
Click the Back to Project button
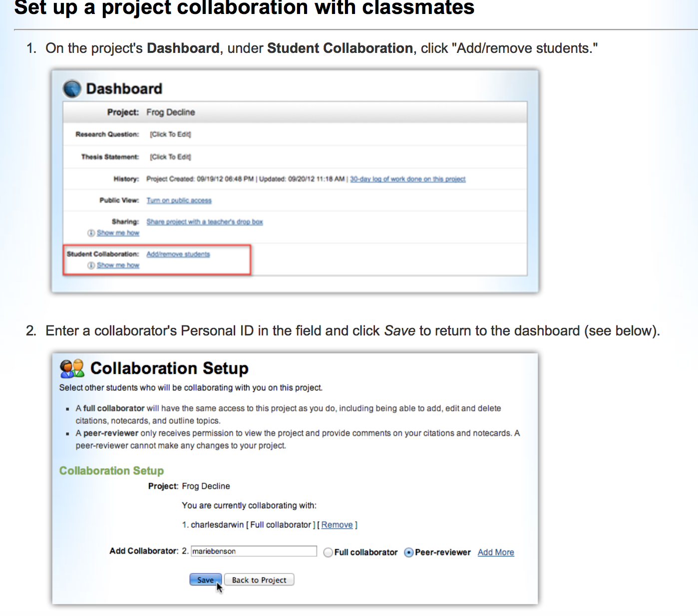coord(259,580)
